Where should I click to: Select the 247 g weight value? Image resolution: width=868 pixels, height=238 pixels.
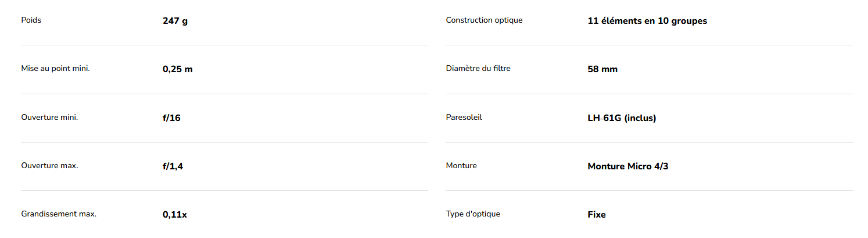coord(175,21)
